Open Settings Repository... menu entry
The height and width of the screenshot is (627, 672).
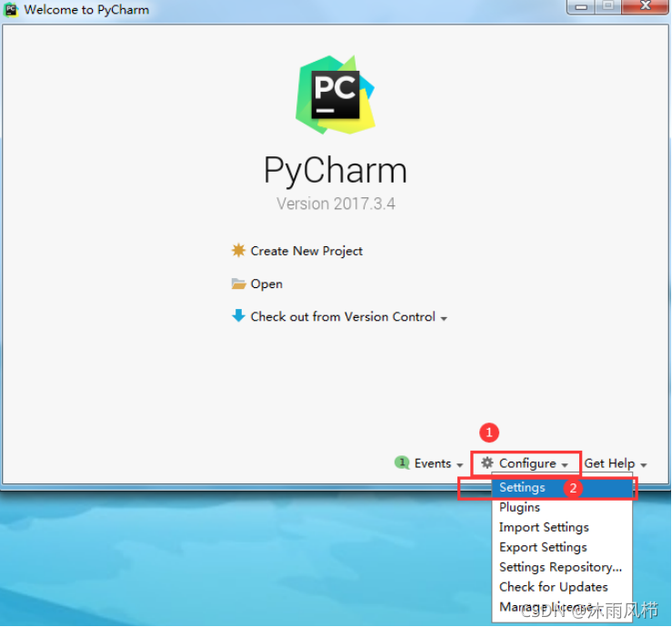tap(562, 567)
